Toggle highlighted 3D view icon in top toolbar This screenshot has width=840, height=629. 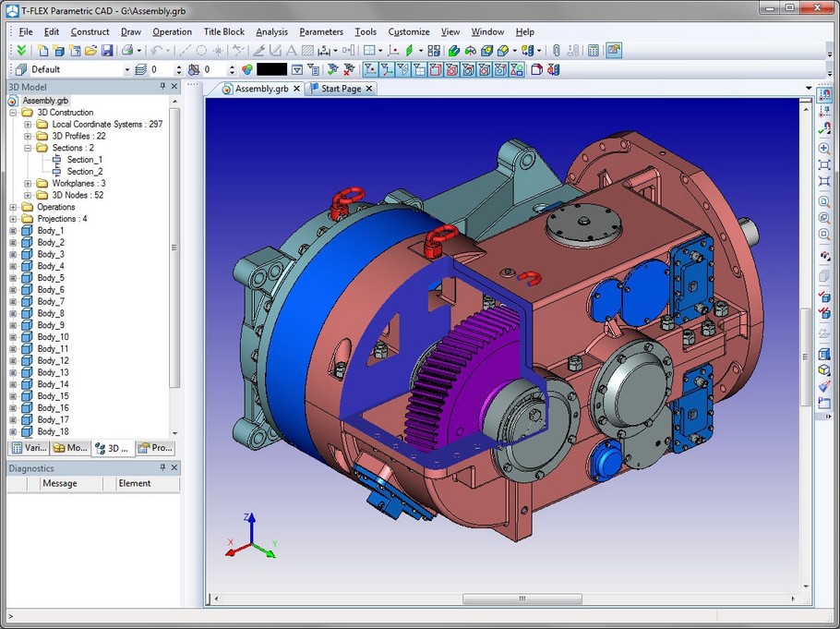point(614,50)
